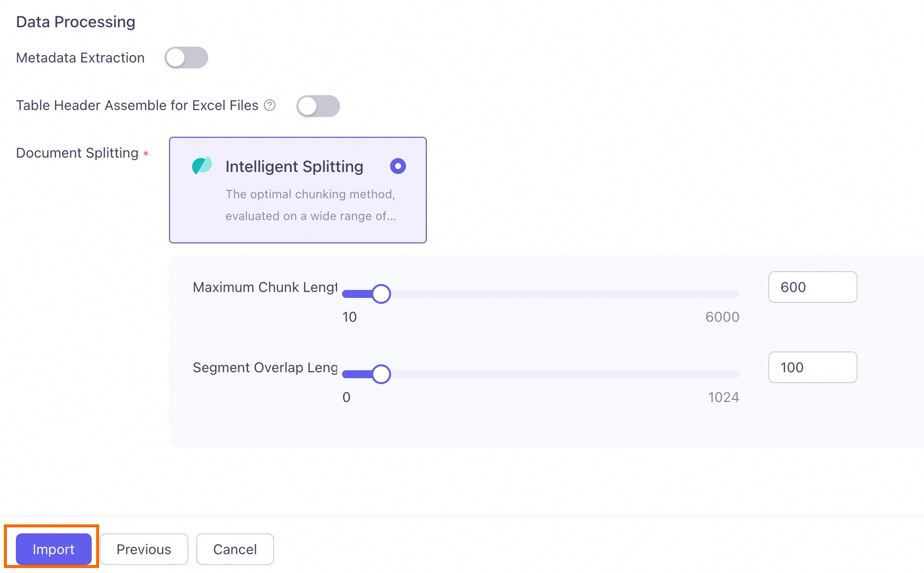Cancel the data import
924x573 pixels.
235,549
